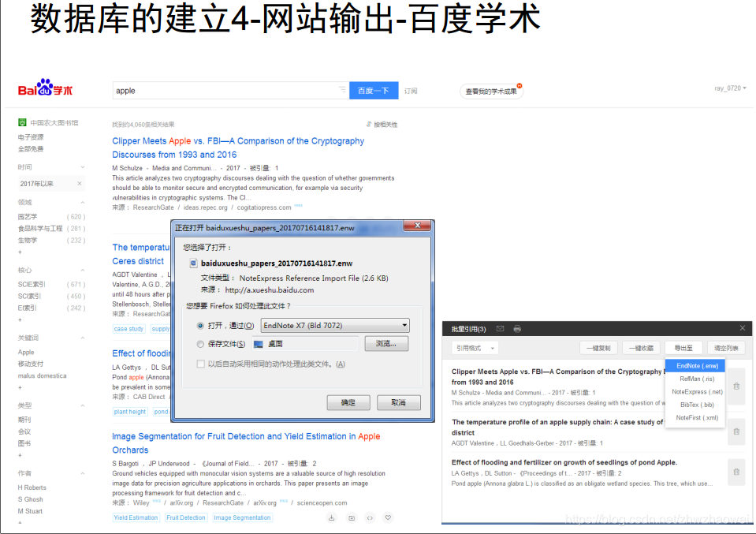Filter by SCIE索引
This screenshot has width=756, height=534.
click(32, 284)
